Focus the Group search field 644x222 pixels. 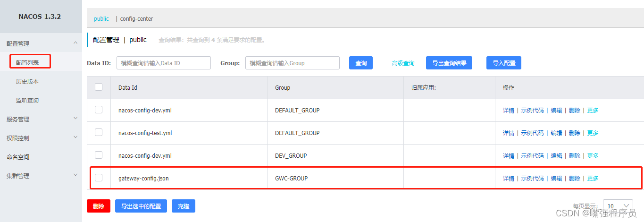pos(293,63)
